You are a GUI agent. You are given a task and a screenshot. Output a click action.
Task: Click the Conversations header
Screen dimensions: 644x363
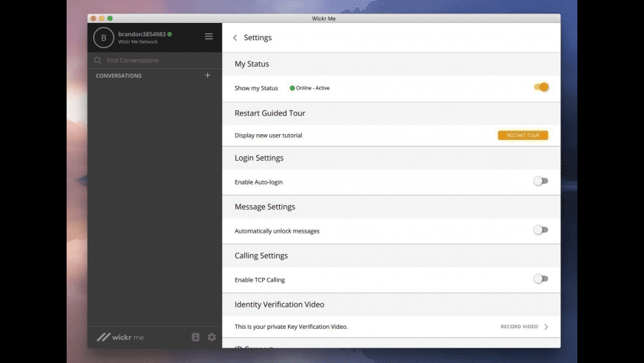click(x=118, y=76)
